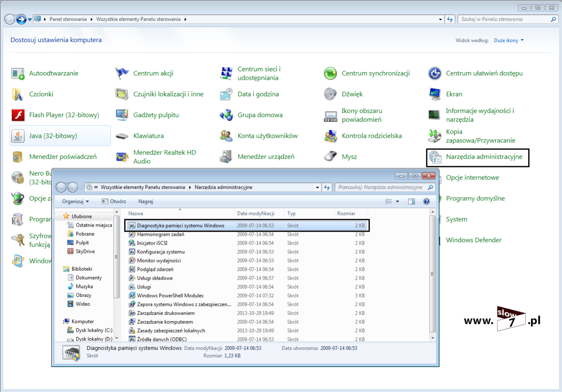Open the view options dropdown arrow in toolbar

[x=397, y=201]
